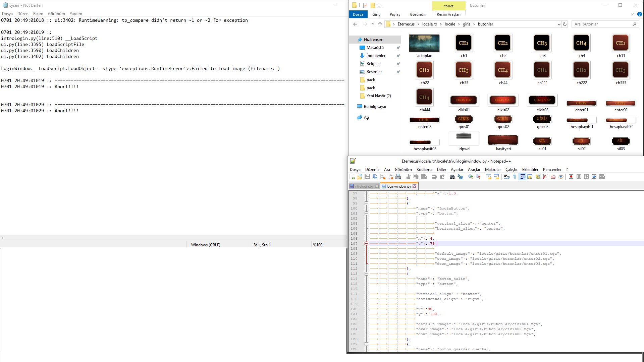This screenshot has width=644, height=362.
Task: Click the Zoom In magnifier icon
Action: 471,177
